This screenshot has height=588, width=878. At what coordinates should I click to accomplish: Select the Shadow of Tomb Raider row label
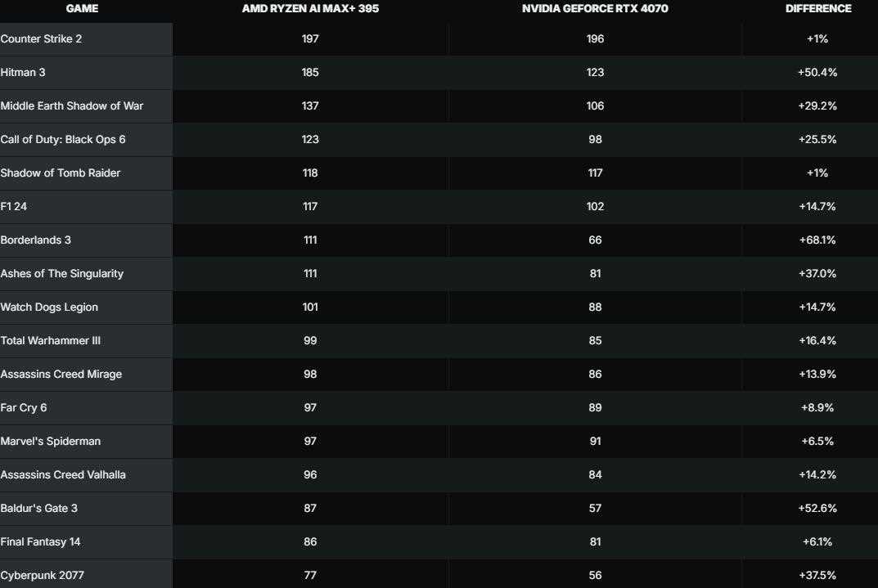(61, 173)
